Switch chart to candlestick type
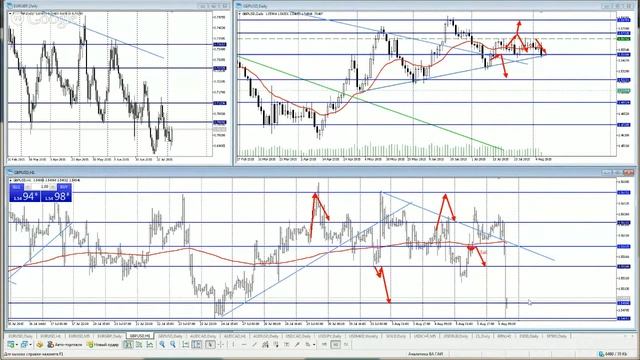The width and height of the screenshot is (640, 360). [139, 345]
